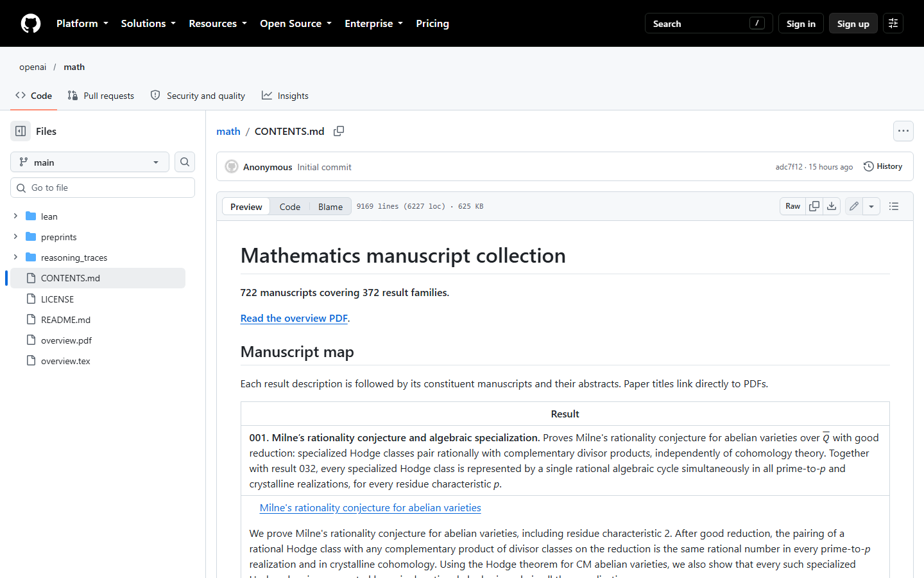Open Milne's rationality conjecture paper link
The height and width of the screenshot is (578, 924).
click(x=370, y=508)
